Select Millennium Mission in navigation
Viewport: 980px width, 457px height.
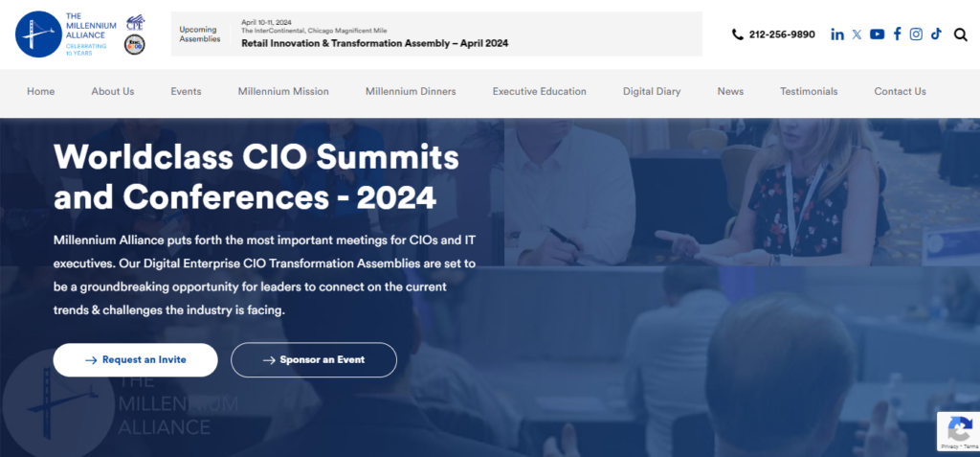283,91
